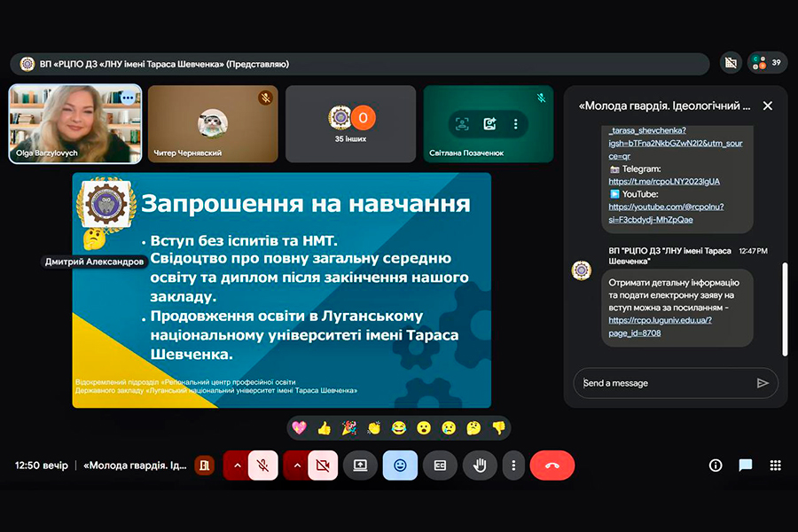Click the maroon door icon next to meeting name

pos(205,465)
